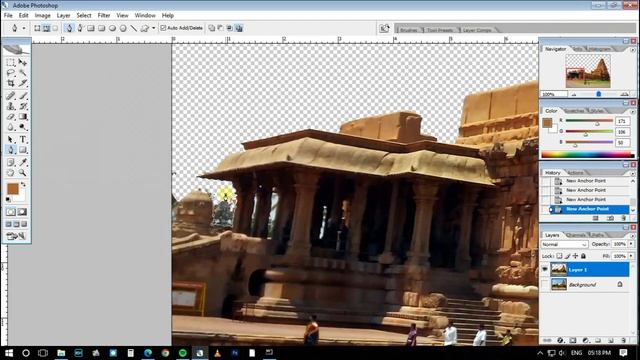Open History panel options menu
This screenshot has width=640, height=360.
[x=632, y=173]
